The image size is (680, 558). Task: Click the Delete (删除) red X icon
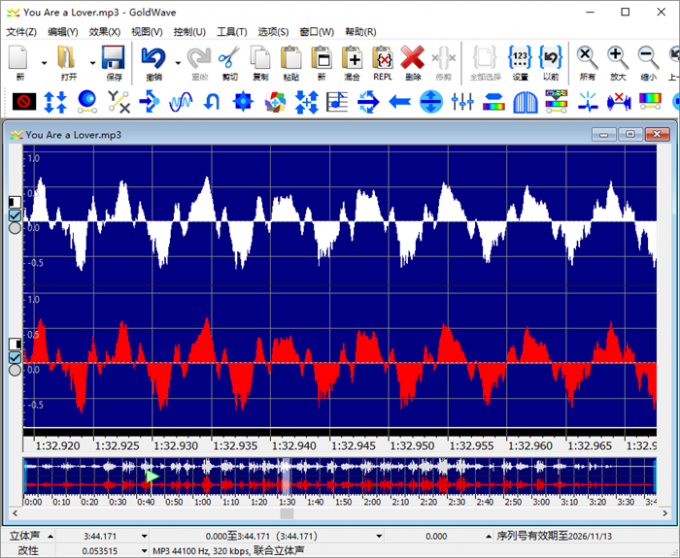412,58
